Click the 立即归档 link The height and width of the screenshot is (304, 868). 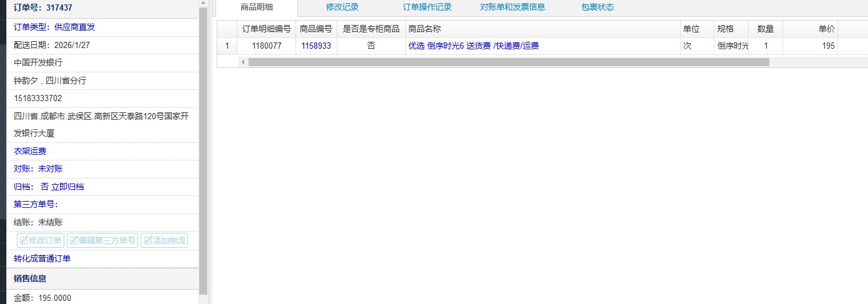67,187
